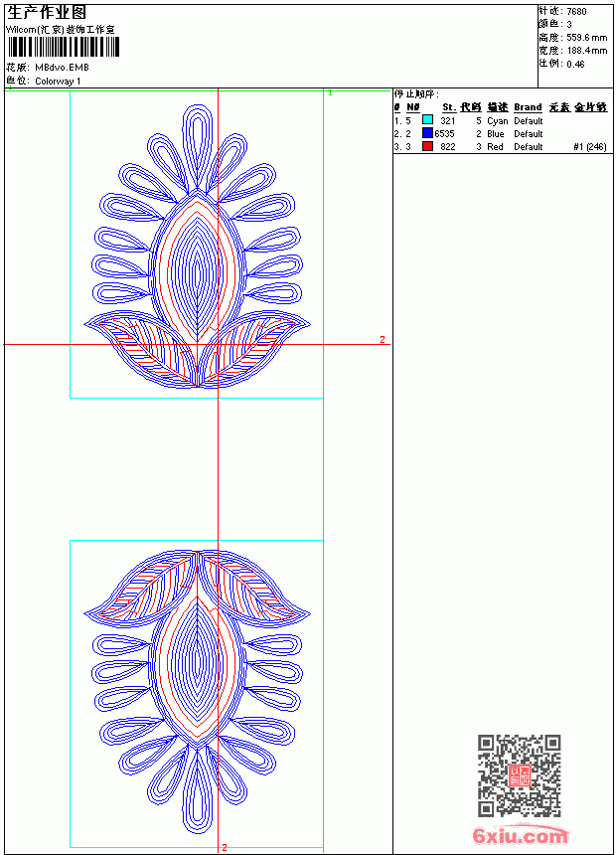The width and height of the screenshot is (616, 855).
Task: Select the Blue thread row labeled 6535
Action: click(501, 133)
